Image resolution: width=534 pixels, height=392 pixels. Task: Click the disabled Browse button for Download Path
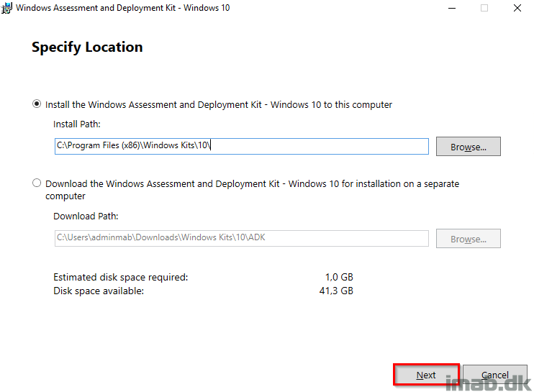pos(469,239)
